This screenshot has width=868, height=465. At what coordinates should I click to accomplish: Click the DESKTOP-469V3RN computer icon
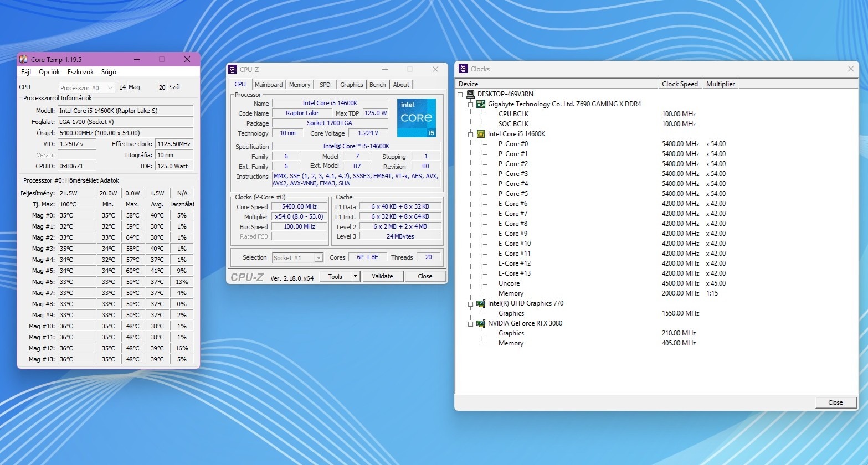[x=470, y=94]
